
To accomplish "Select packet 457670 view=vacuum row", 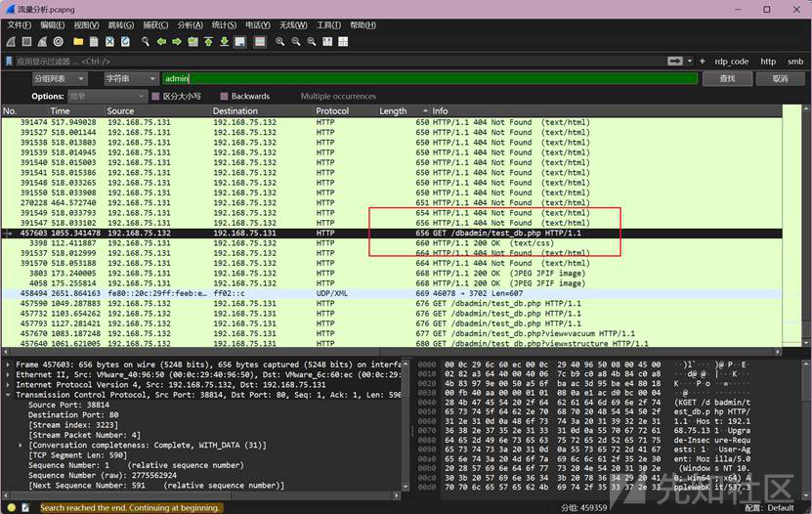I will (392, 334).
